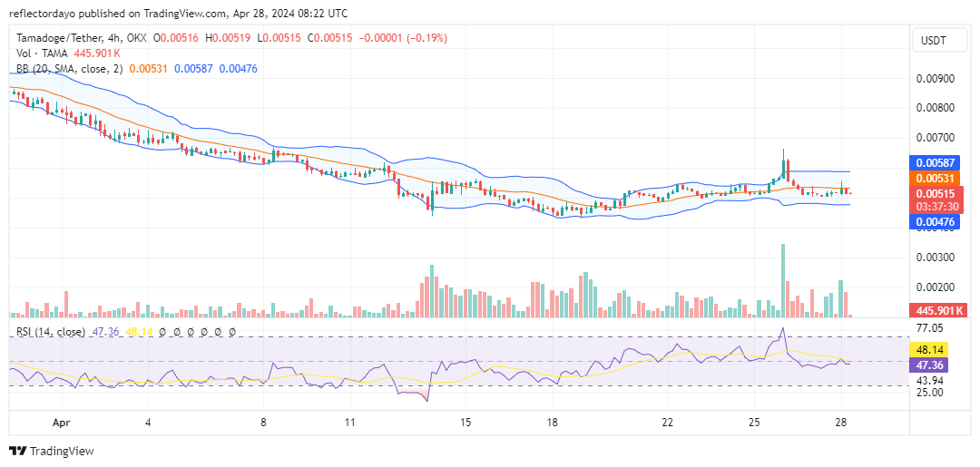Click the tallest green volume bar

click(783, 281)
